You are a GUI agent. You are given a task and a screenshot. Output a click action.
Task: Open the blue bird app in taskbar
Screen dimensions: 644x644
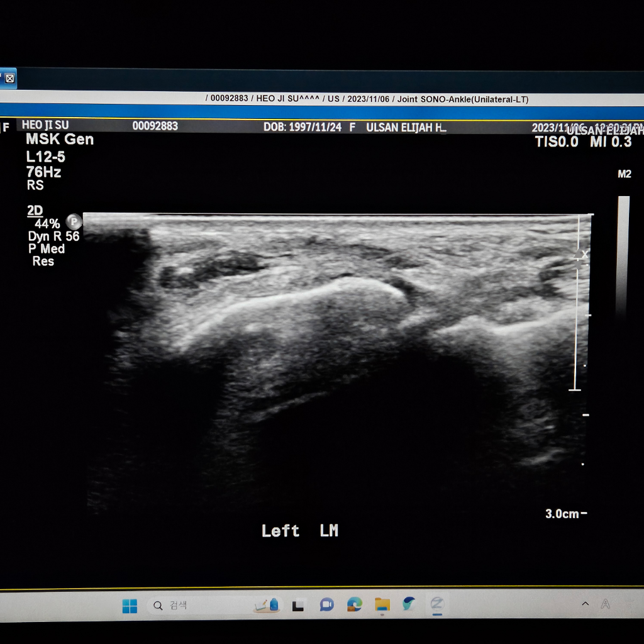tap(409, 604)
